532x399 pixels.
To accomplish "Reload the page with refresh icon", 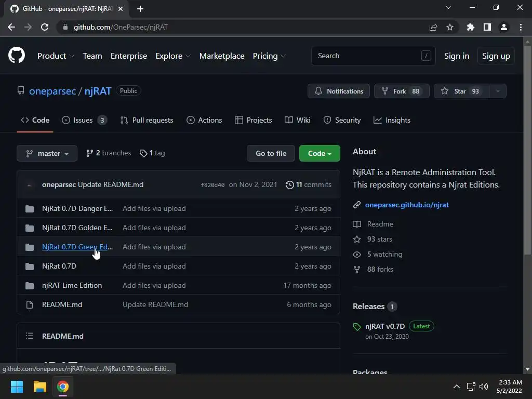I will click(45, 27).
